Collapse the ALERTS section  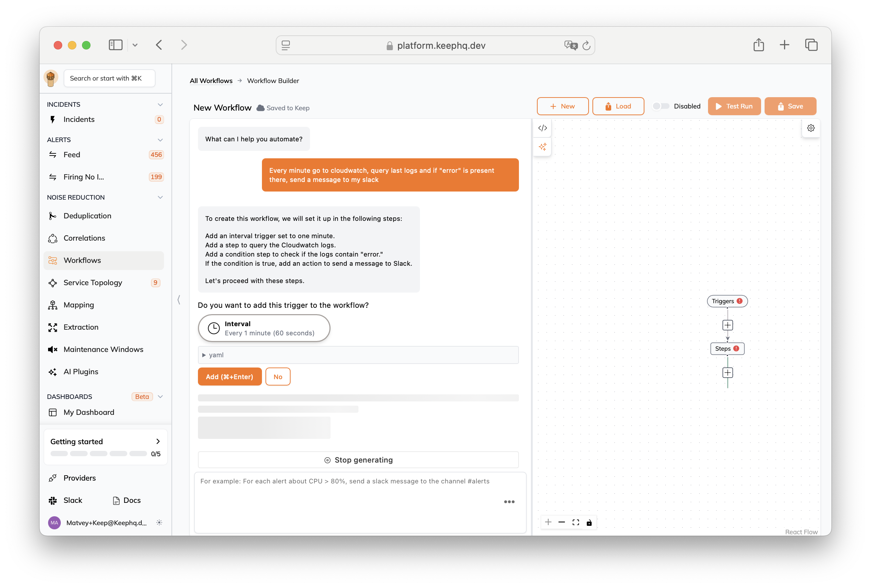click(160, 140)
